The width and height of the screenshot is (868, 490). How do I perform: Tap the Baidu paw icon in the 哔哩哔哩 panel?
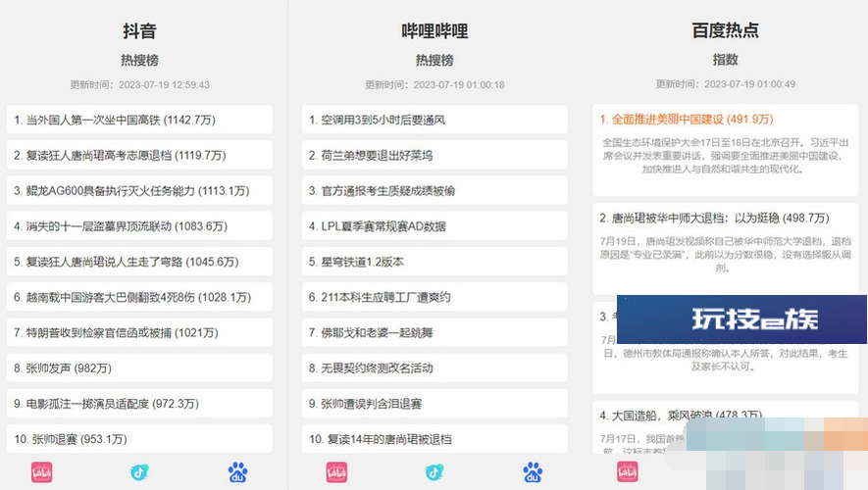[x=533, y=472]
